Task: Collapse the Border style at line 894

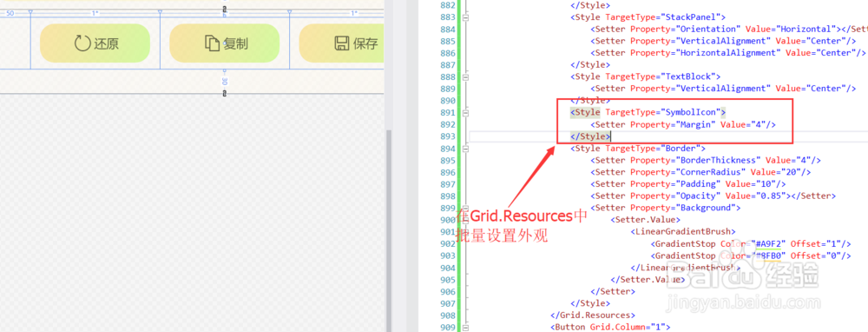Action: pos(464,149)
